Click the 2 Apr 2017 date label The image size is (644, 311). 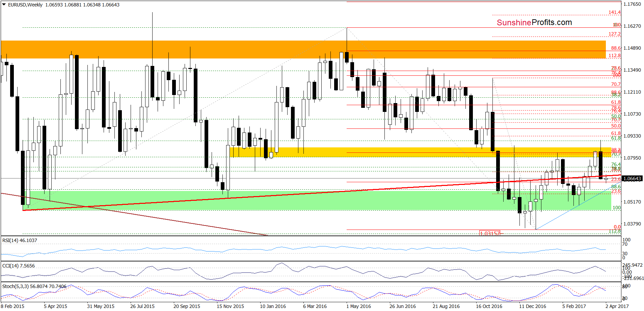point(617,306)
